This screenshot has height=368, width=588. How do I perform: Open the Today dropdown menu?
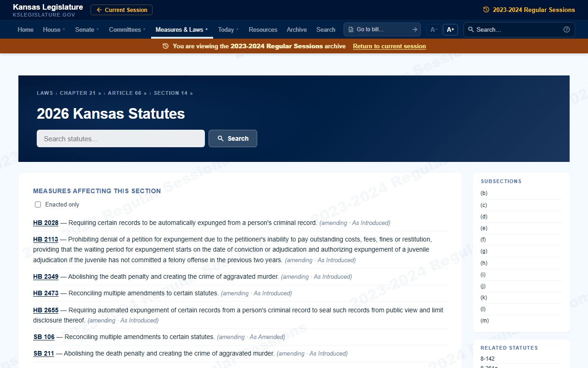228,29
